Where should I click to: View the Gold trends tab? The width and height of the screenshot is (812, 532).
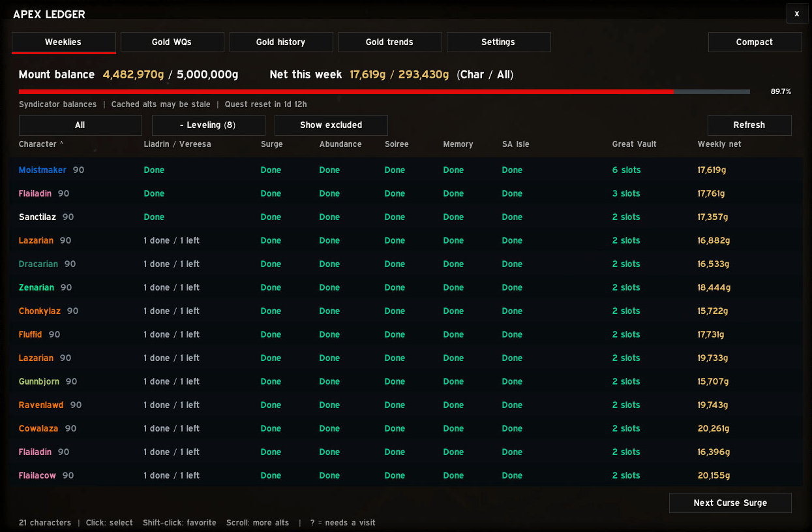[x=389, y=42]
